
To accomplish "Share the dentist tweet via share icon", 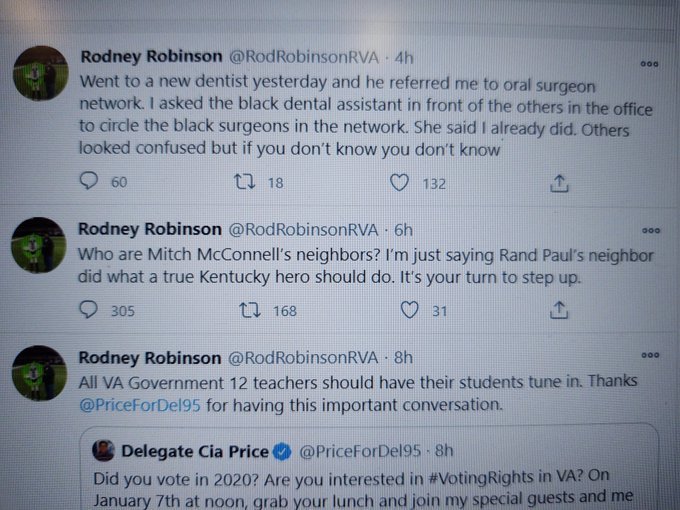I will (x=559, y=183).
